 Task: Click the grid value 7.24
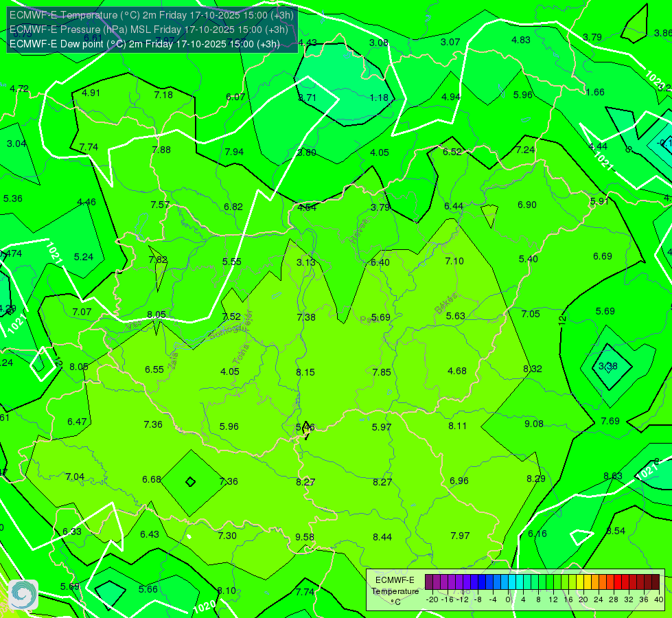point(525,150)
